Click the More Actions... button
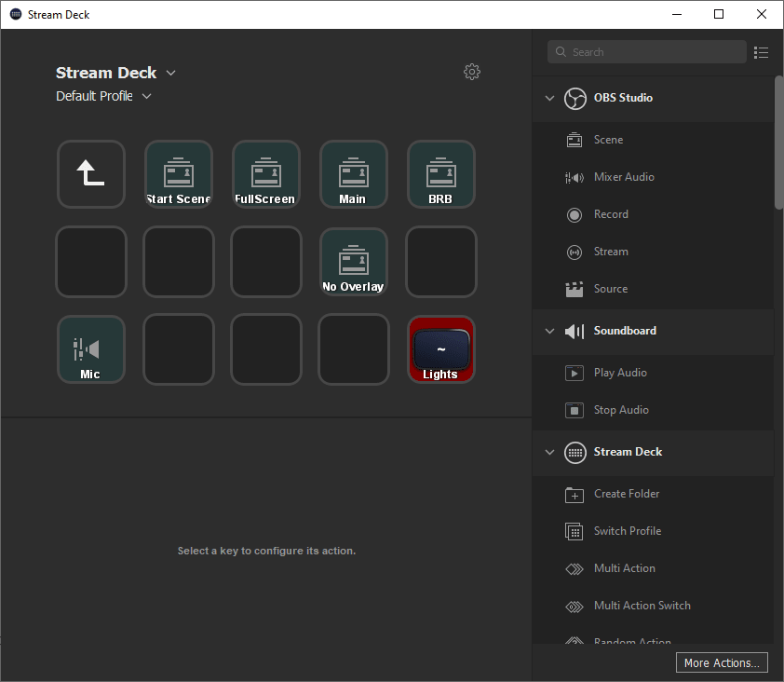Viewport: 784px width, 682px height. coord(722,662)
